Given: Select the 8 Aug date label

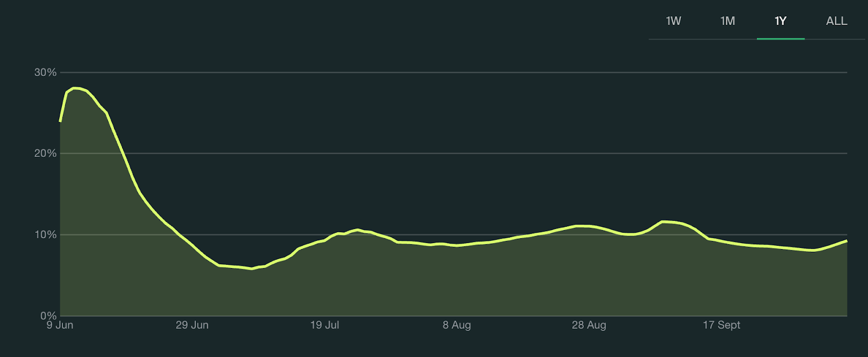Looking at the screenshot, I should tap(457, 325).
